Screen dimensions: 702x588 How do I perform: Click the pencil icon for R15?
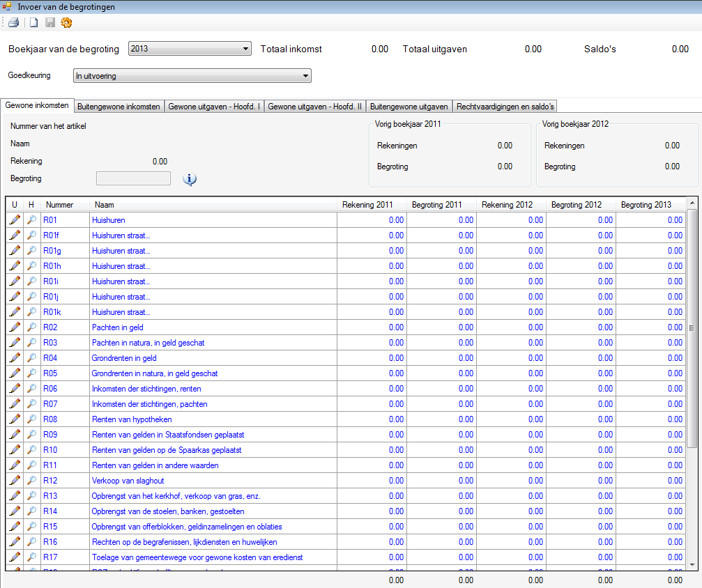15,526
